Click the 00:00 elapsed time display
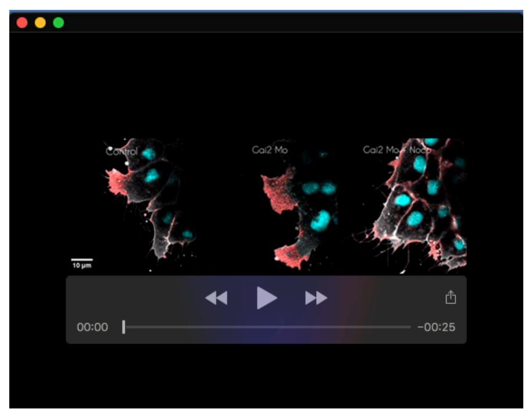532x416 pixels. tap(92, 327)
